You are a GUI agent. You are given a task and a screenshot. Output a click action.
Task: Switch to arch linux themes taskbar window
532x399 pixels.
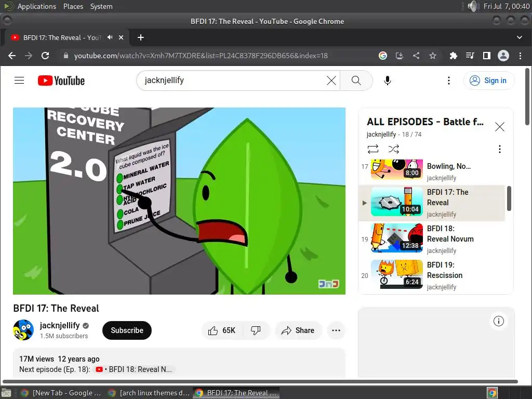pyautogui.click(x=148, y=393)
